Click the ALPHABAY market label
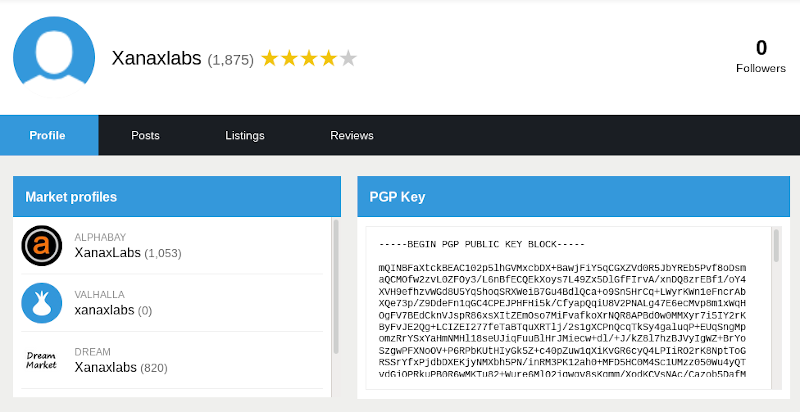800x412 pixels. (100, 237)
